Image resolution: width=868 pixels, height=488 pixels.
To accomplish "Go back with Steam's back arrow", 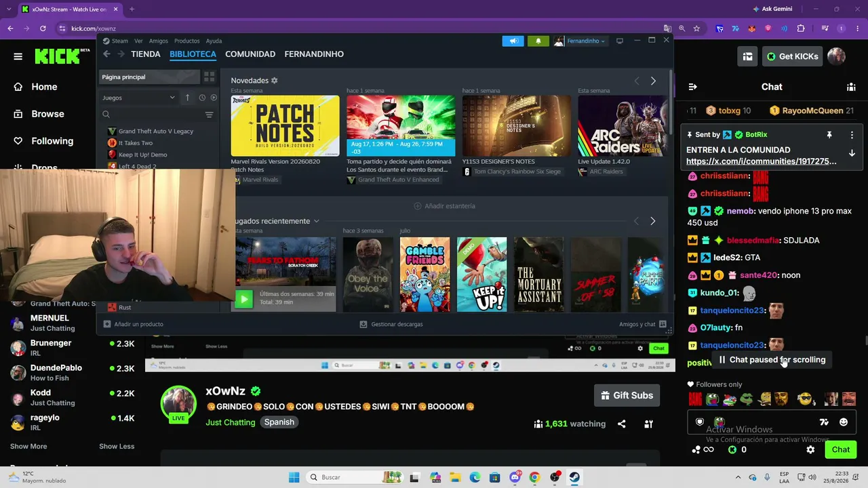I will click(106, 54).
